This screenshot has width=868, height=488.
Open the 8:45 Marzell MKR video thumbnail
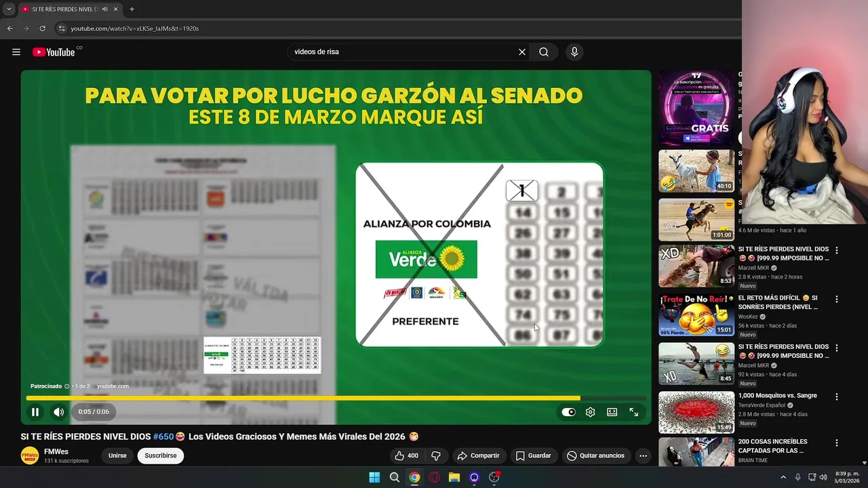tap(696, 364)
